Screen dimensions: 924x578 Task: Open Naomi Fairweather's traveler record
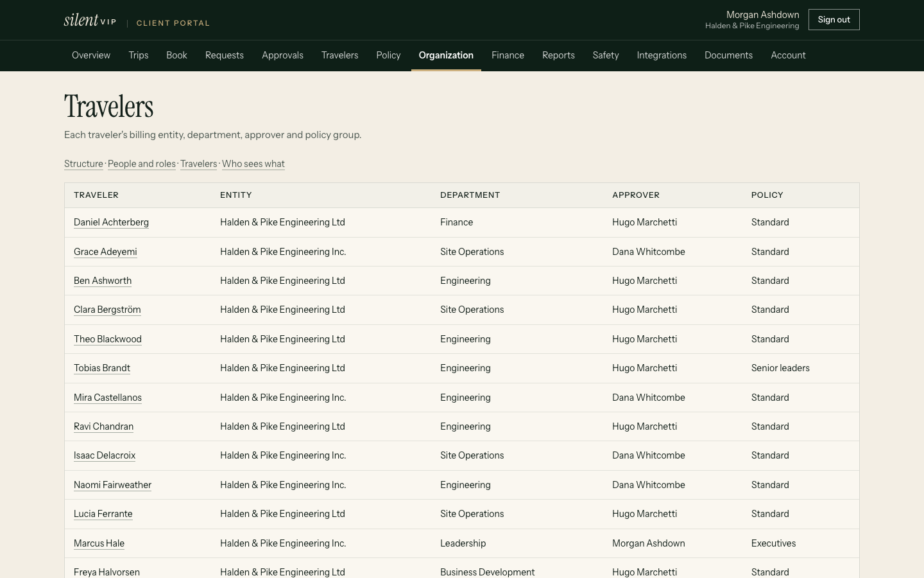(112, 485)
